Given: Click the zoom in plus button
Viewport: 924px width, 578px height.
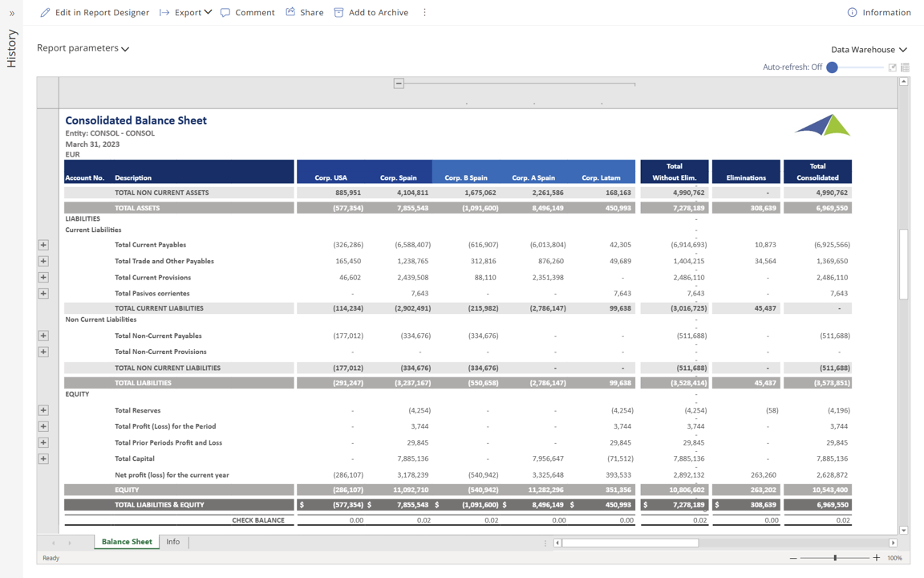Looking at the screenshot, I should 877,558.
